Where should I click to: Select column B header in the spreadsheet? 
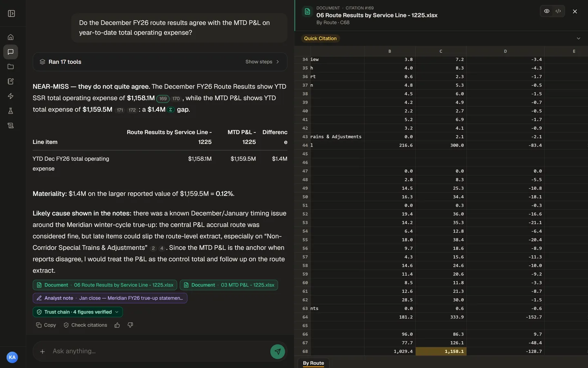click(390, 51)
